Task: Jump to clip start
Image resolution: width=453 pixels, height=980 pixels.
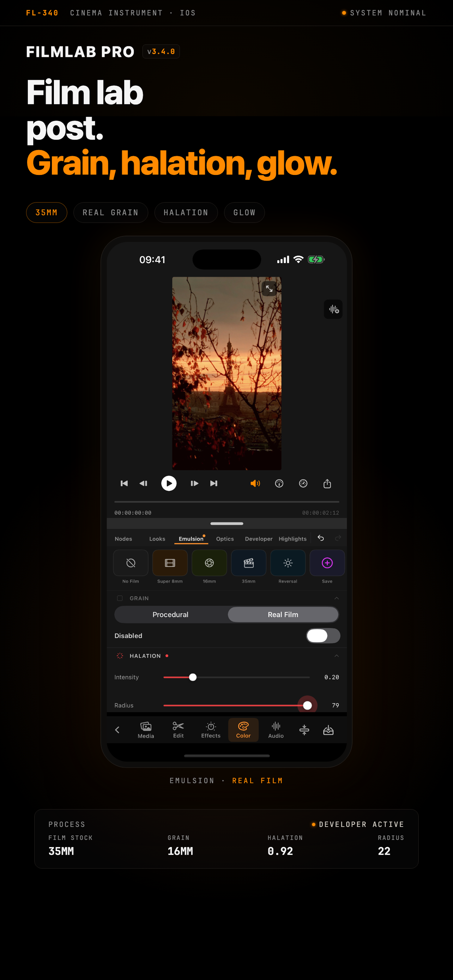Action: [x=124, y=483]
